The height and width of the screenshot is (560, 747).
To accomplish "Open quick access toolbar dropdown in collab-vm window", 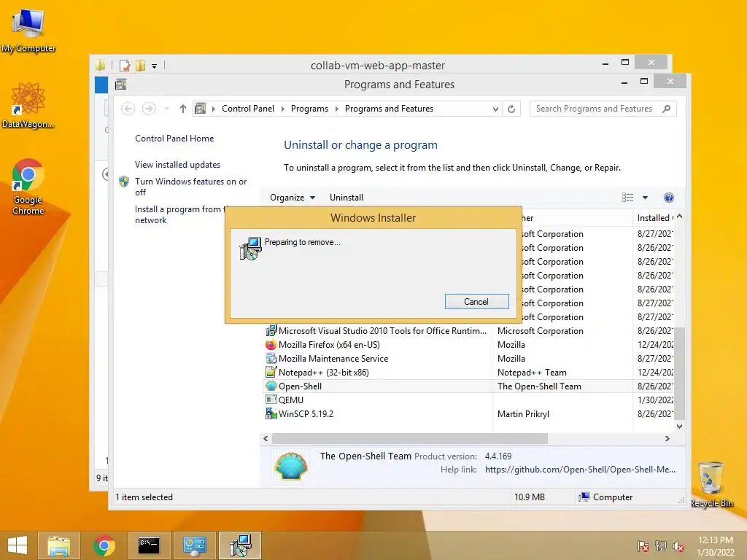I will (x=155, y=66).
